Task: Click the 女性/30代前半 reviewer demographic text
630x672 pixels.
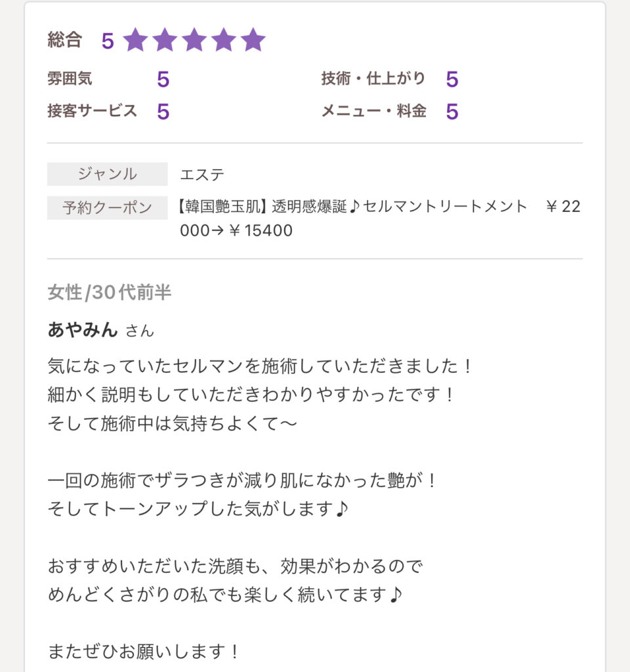Action: [109, 293]
